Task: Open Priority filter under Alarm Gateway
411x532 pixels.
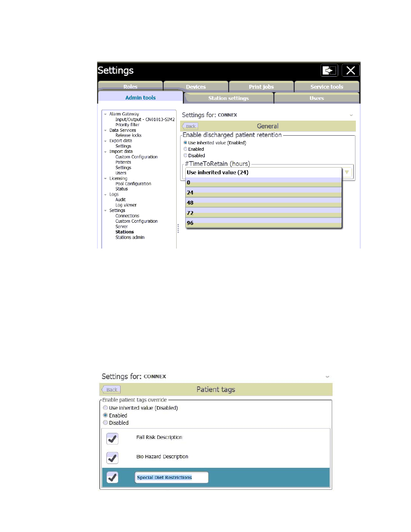Action: (127, 125)
